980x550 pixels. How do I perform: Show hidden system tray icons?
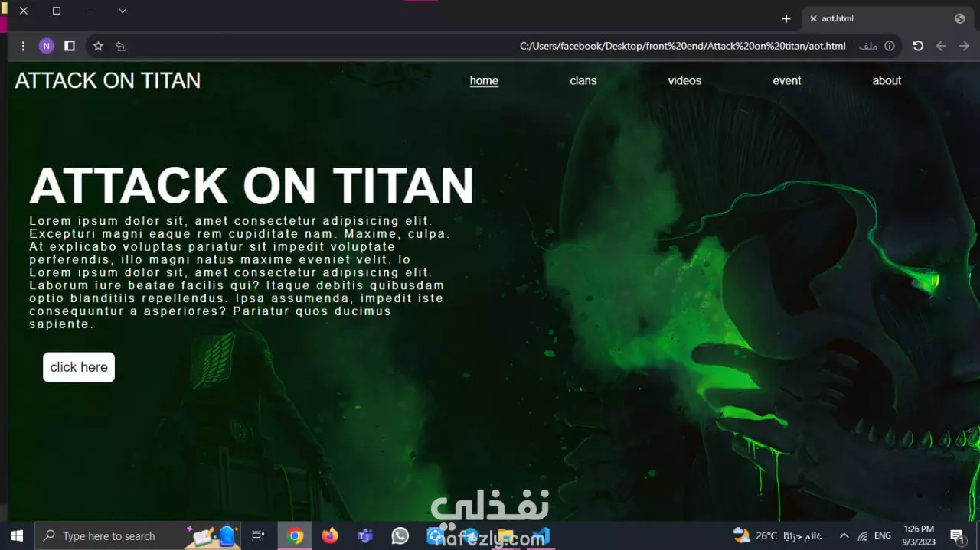[844, 535]
